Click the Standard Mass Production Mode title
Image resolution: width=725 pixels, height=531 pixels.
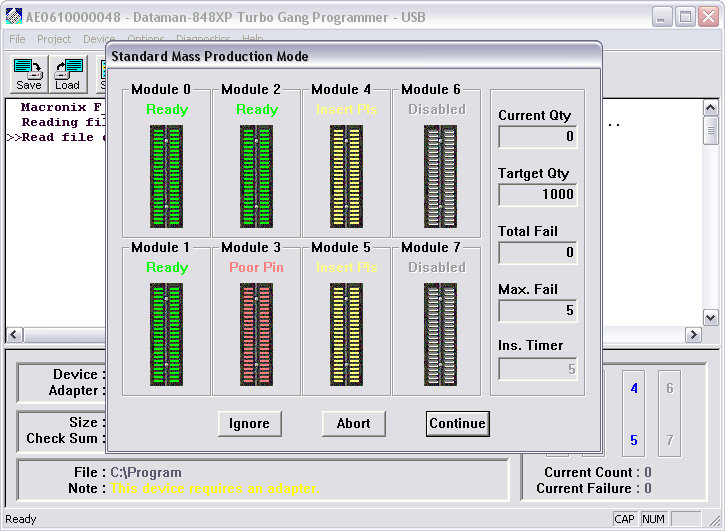pos(210,56)
